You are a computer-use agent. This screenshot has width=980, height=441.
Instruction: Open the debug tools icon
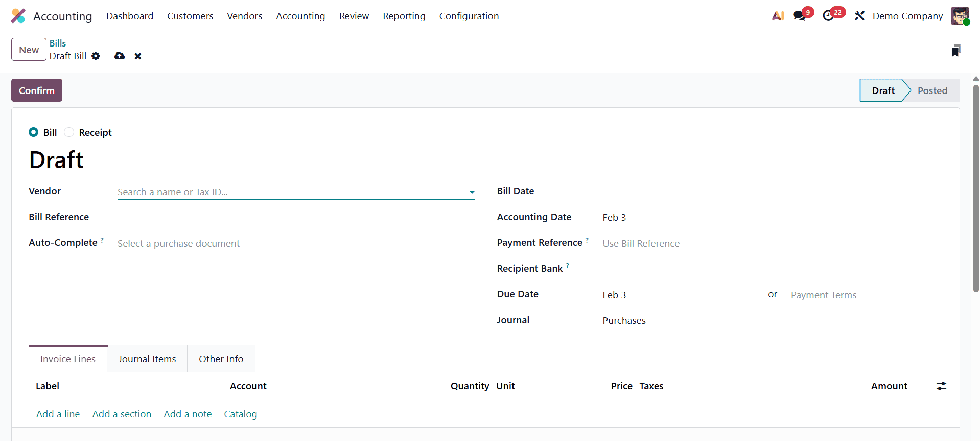coord(859,16)
